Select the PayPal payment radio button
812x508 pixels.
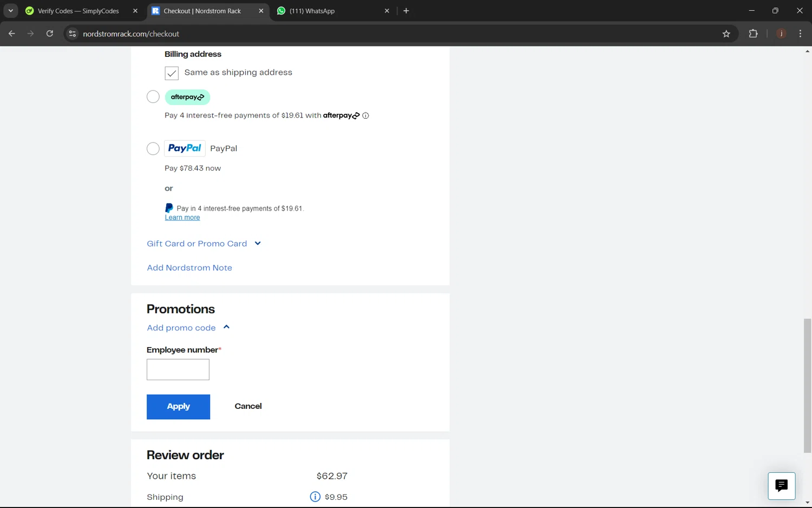click(x=153, y=148)
